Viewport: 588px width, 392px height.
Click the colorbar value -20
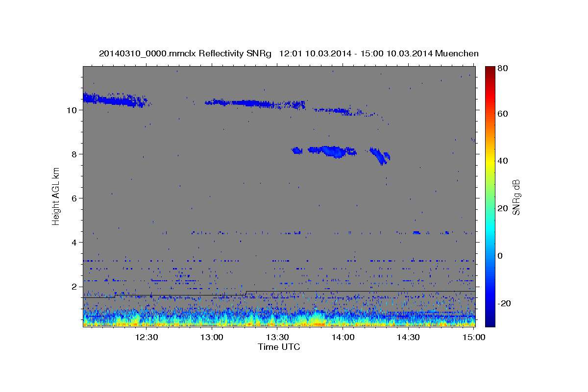tap(504, 303)
